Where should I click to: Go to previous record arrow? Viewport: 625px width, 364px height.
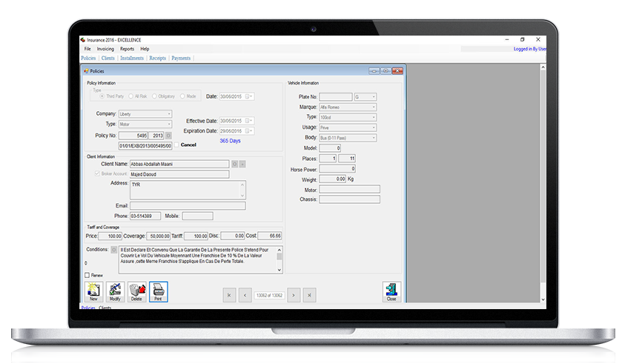[x=245, y=295]
